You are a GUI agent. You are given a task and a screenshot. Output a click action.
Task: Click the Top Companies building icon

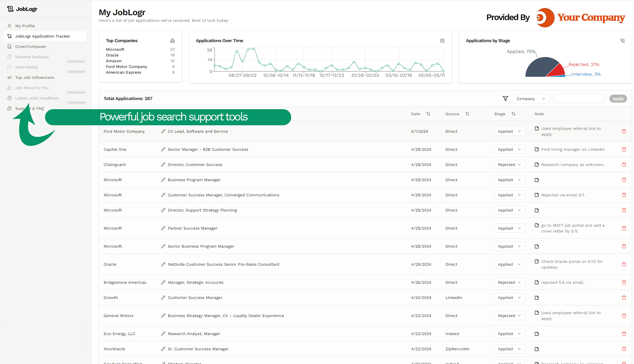click(x=172, y=41)
